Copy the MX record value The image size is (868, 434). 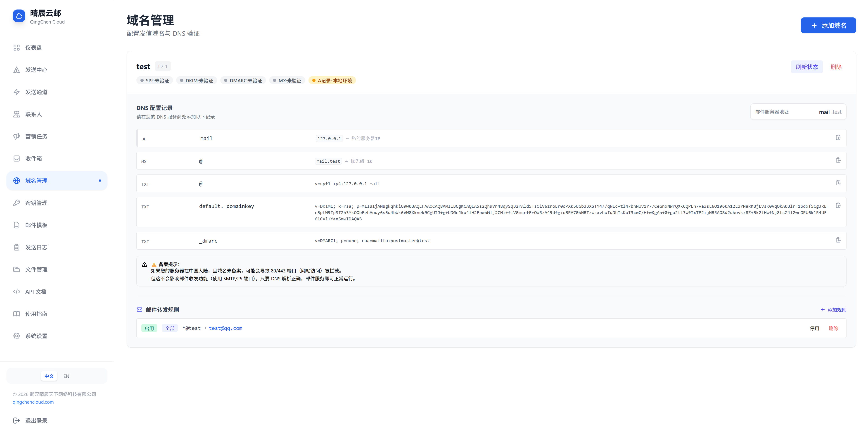(x=838, y=160)
